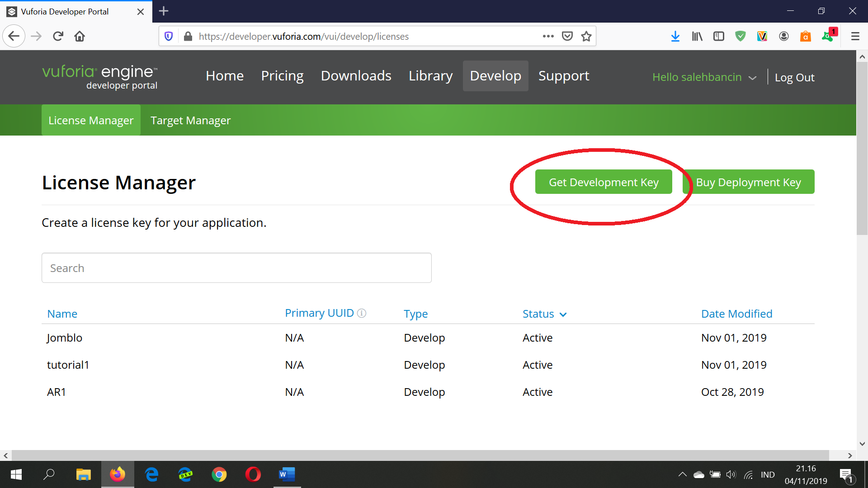Screen dimensions: 868x488
Task: Open the volume control in system tray
Action: coord(731,474)
